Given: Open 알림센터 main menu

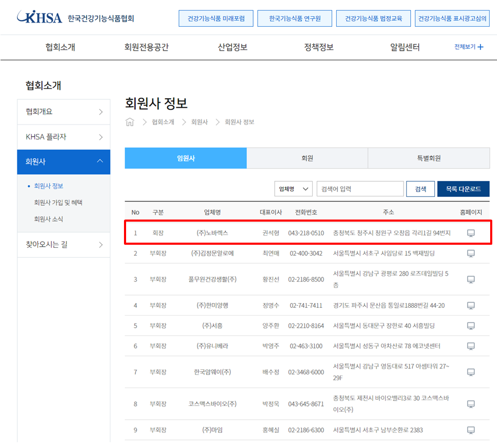Looking at the screenshot, I should pos(405,47).
